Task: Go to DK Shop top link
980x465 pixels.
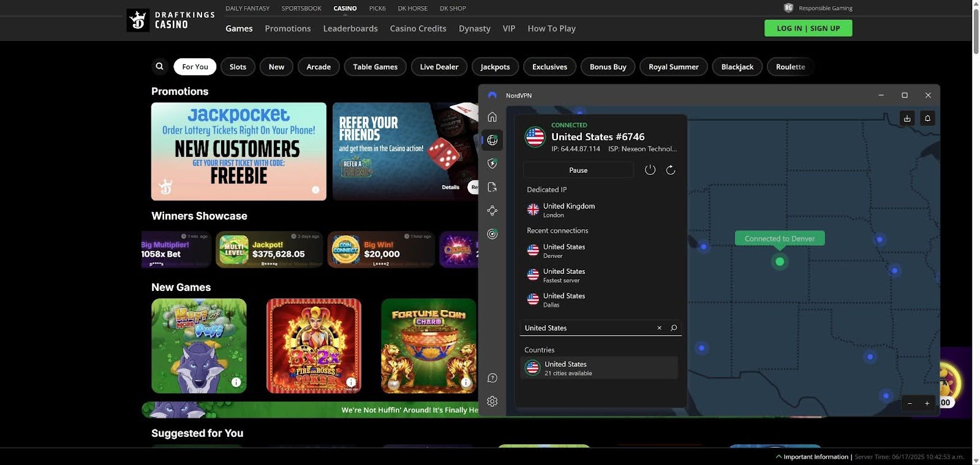Action: pos(453,8)
